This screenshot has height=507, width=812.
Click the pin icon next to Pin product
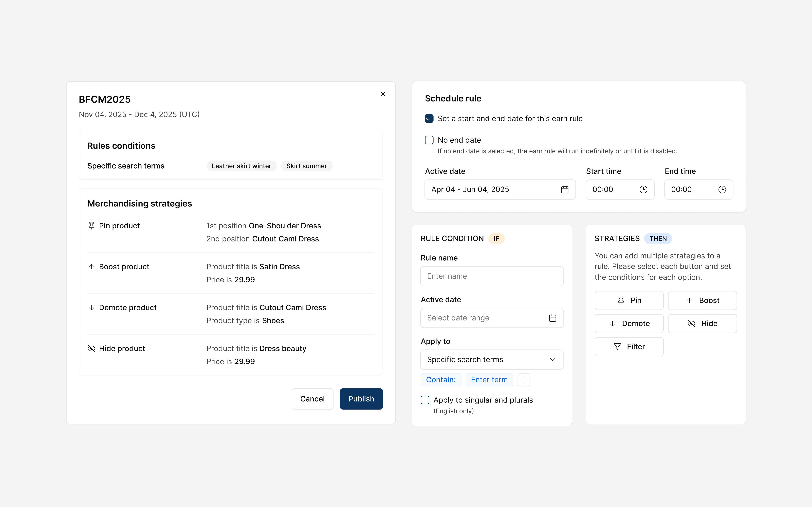tap(91, 225)
